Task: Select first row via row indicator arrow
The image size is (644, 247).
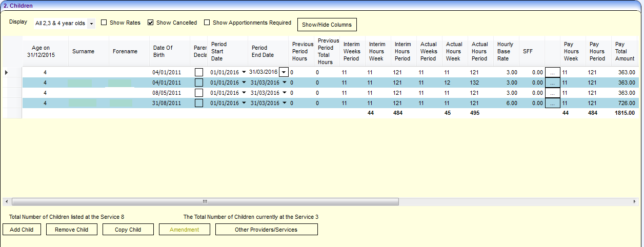Action: [x=6, y=73]
